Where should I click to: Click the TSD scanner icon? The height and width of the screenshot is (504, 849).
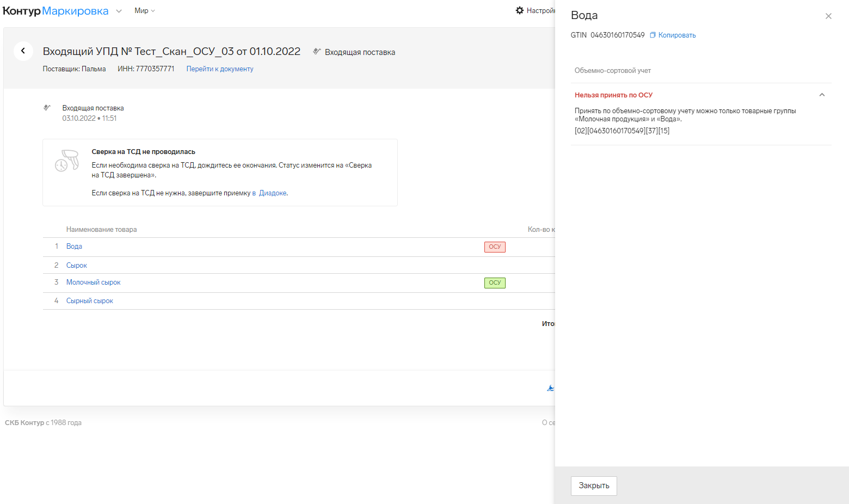(67, 161)
